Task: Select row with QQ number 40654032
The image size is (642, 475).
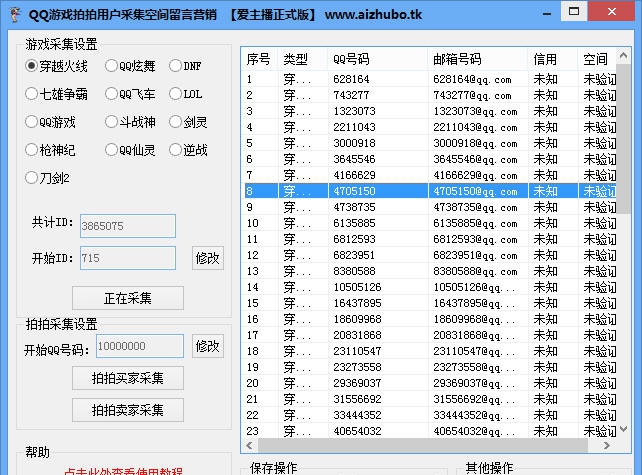Action: pos(429,431)
